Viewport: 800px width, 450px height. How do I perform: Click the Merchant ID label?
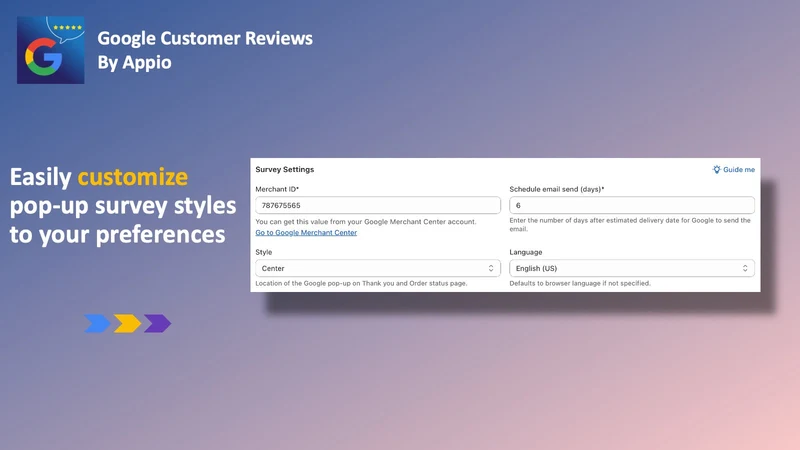[x=277, y=189]
